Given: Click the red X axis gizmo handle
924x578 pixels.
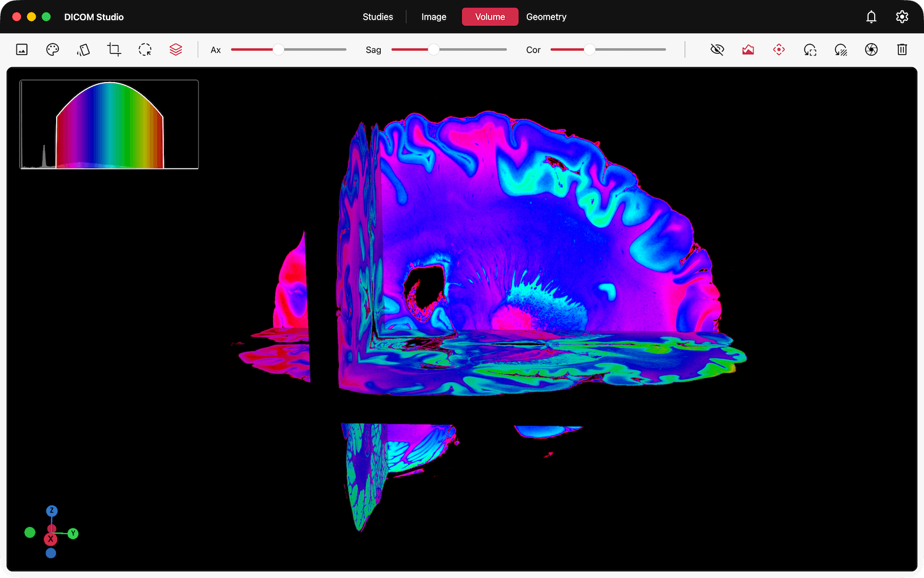Looking at the screenshot, I should (51, 539).
